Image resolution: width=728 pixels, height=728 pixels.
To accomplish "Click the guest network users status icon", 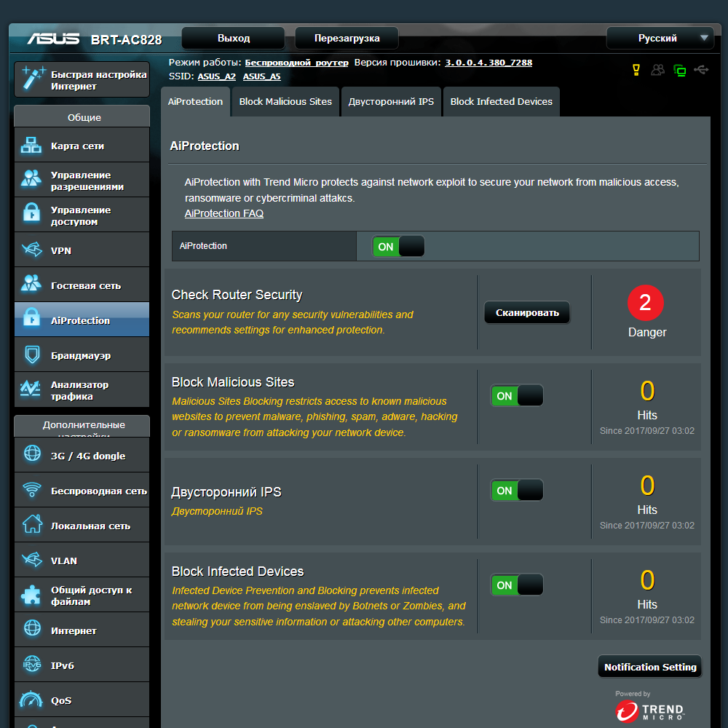I will [657, 70].
